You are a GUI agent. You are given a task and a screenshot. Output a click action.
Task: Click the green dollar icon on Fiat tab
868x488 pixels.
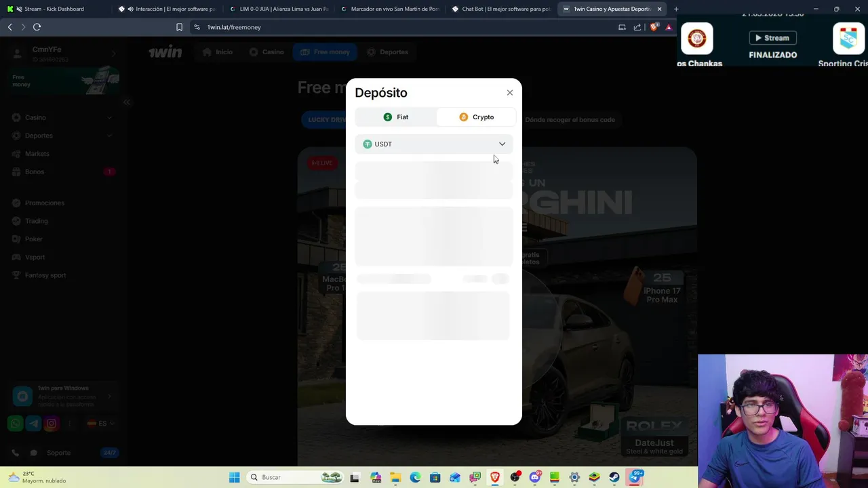388,117
